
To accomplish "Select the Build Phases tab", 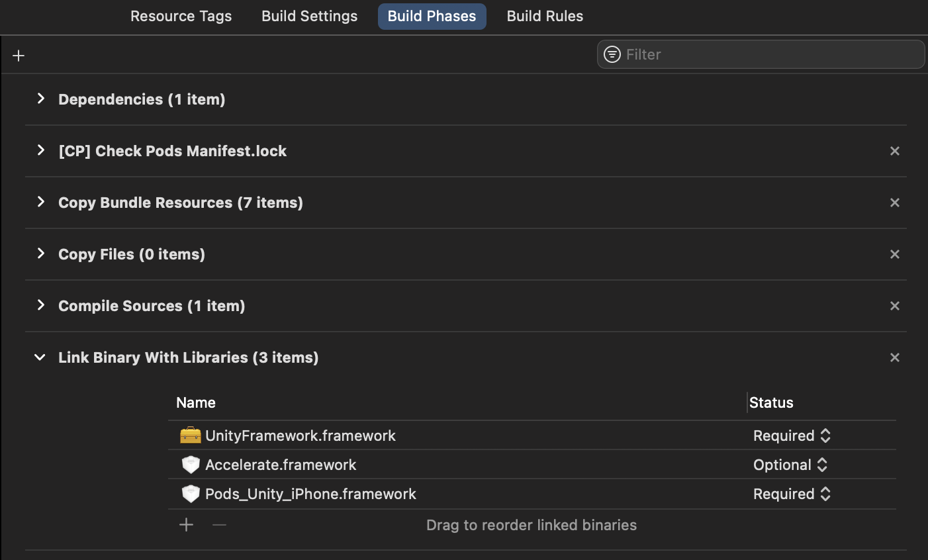I will (432, 16).
